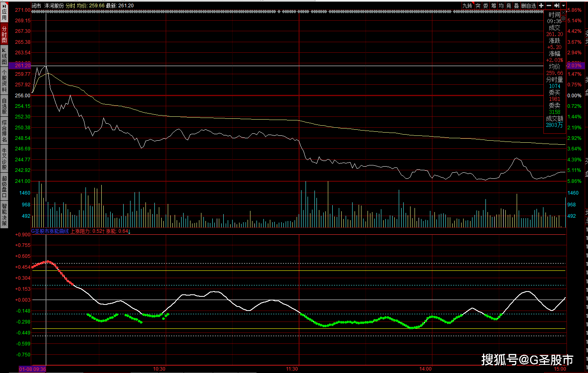Open the settings gear in the info box
This screenshot has width=588, height=373.
click(x=563, y=18)
